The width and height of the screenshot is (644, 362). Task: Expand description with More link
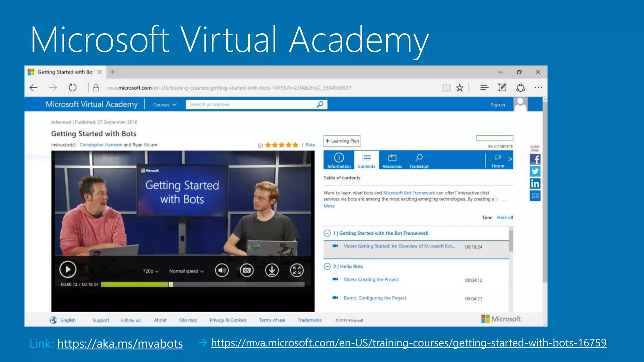(329, 206)
